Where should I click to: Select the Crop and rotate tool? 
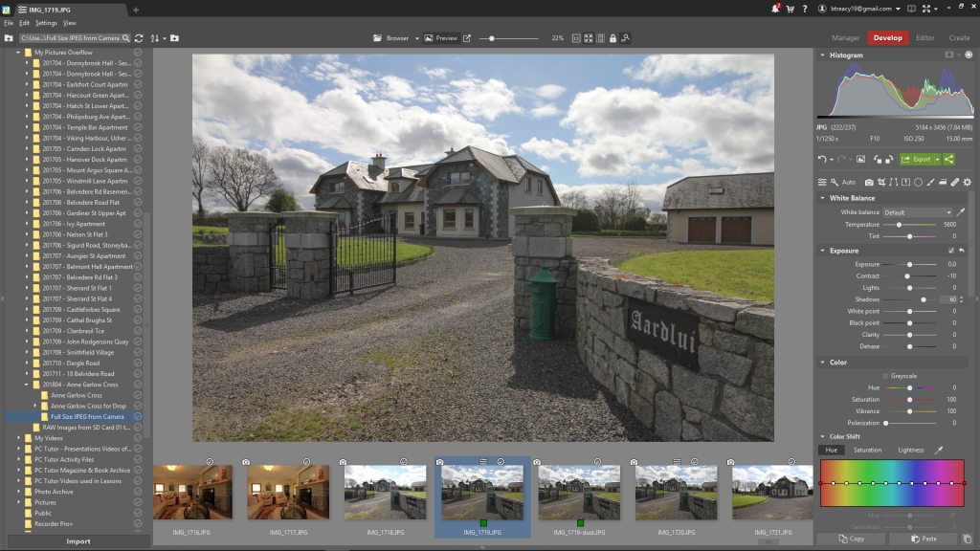(881, 183)
